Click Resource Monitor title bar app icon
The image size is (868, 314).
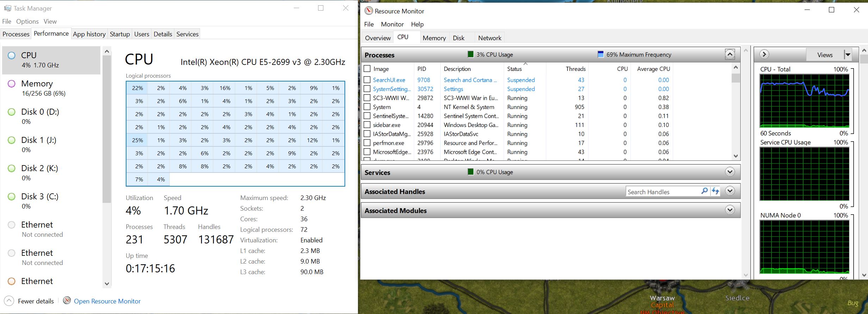click(x=368, y=11)
